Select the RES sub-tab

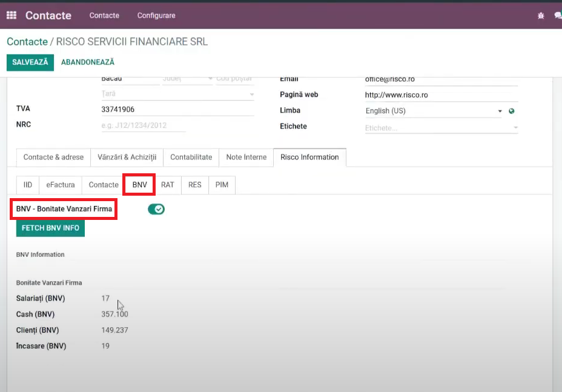(194, 185)
